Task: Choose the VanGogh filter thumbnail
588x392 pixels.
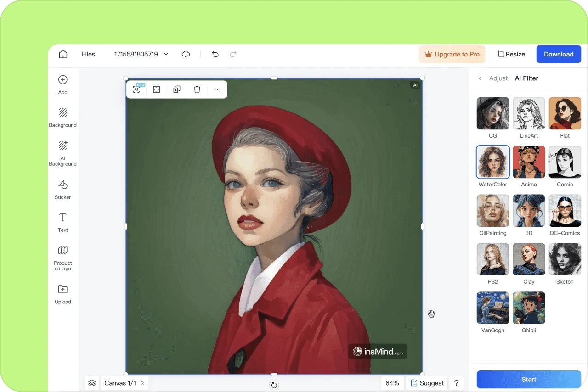Action: point(492,308)
